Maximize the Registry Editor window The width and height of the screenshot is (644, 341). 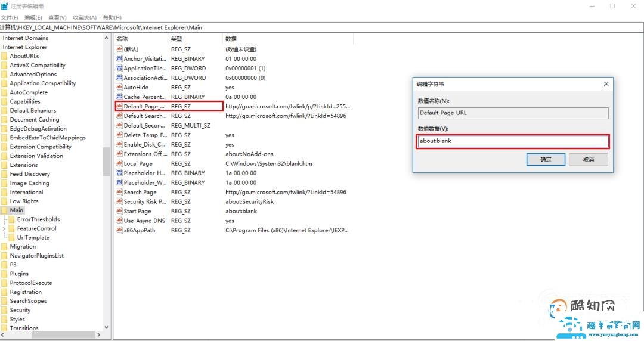point(612,6)
